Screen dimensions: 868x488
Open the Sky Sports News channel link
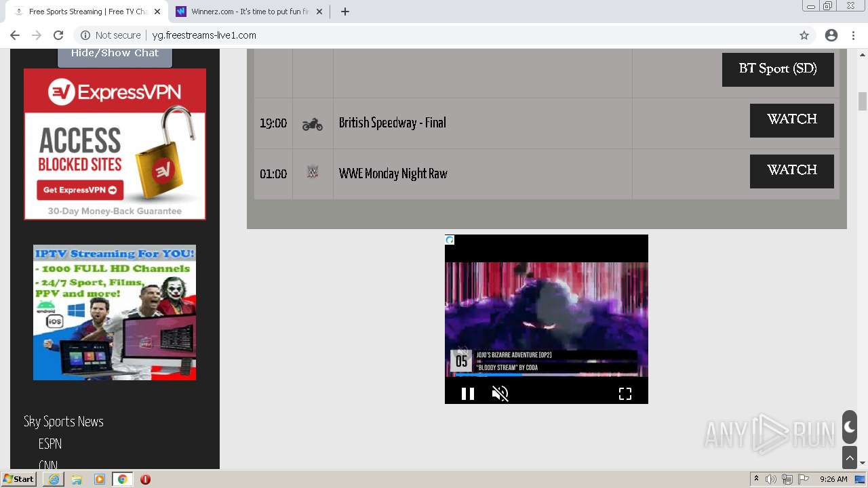(64, 422)
